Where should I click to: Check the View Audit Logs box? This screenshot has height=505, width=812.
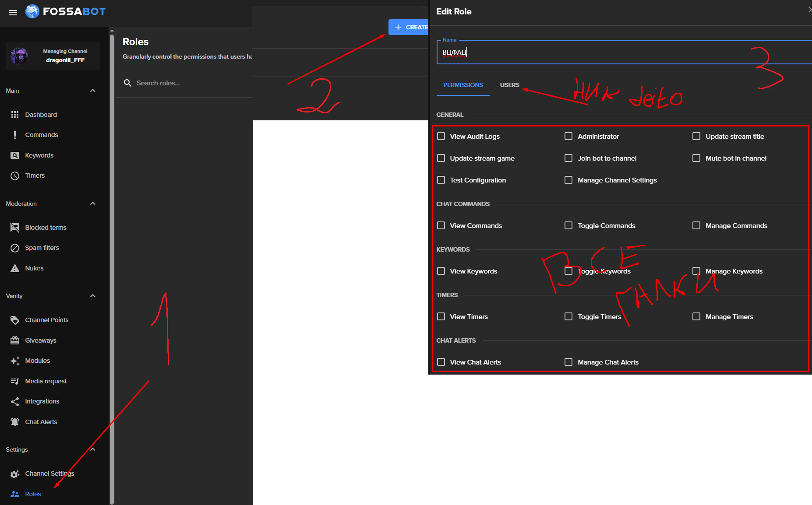coord(441,137)
